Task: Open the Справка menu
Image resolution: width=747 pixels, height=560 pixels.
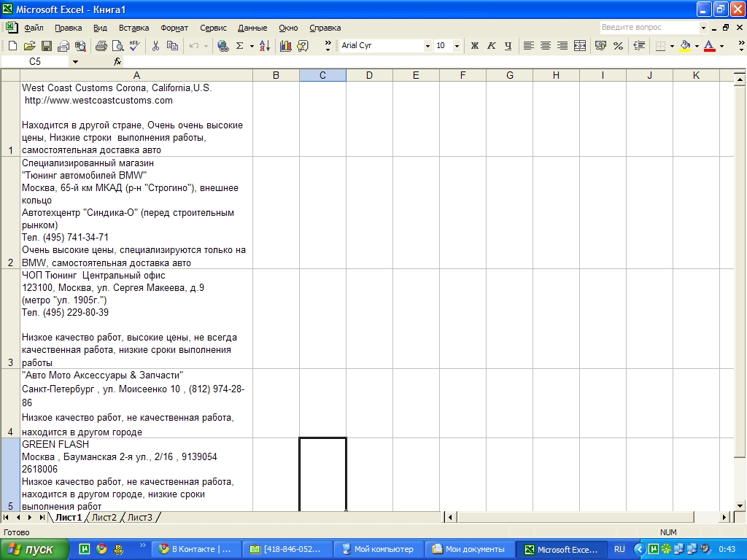Action: click(x=325, y=28)
